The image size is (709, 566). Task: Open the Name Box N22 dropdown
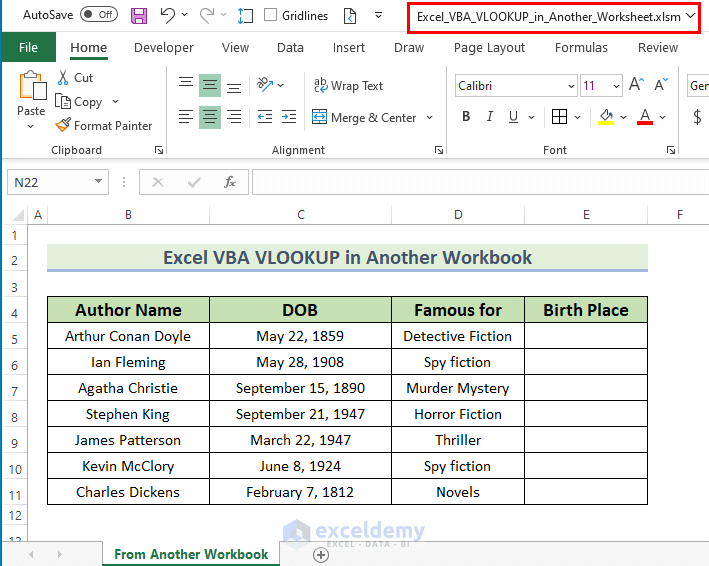click(98, 182)
